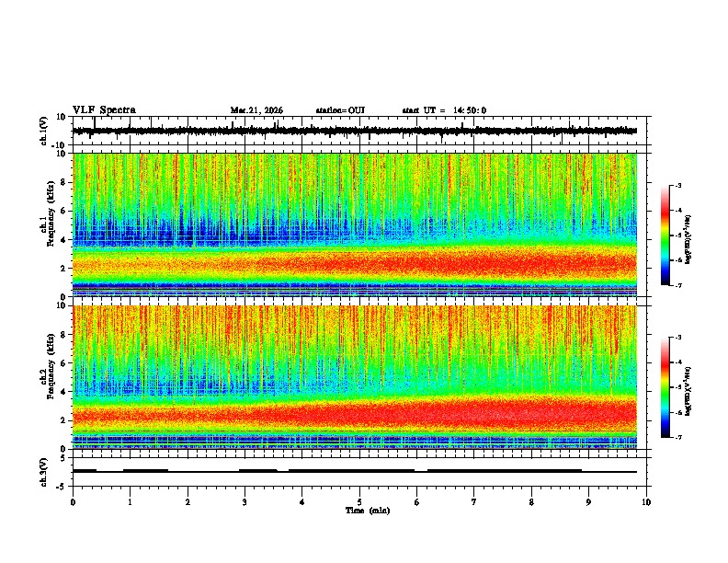
Task: Click the "-3" label on ch.1 color bar
Action: click(x=677, y=185)
